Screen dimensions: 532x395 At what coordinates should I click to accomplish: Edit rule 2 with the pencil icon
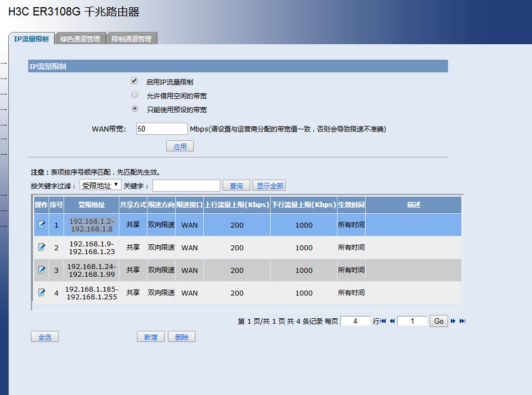click(x=41, y=247)
